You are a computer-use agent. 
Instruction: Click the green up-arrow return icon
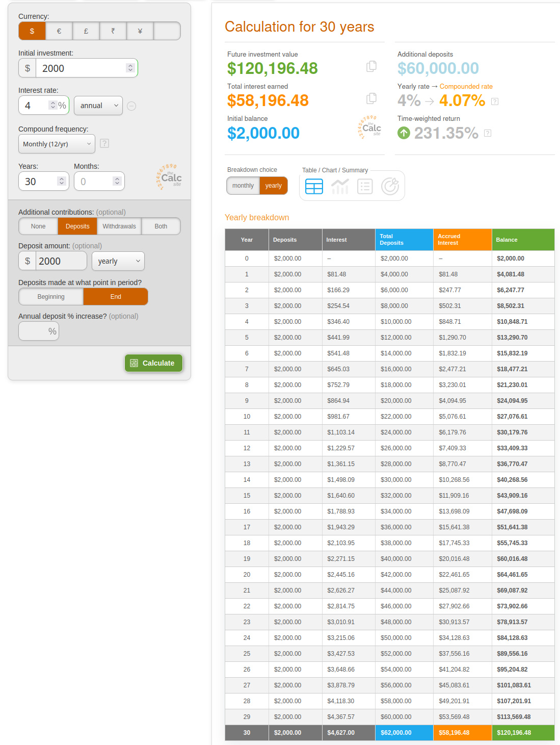pyautogui.click(x=404, y=133)
